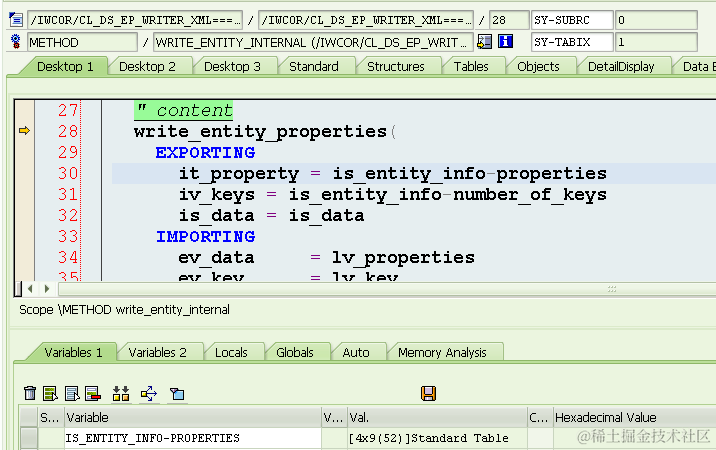
Task: Click the gear icon beside the METHOD field
Action: point(16,42)
